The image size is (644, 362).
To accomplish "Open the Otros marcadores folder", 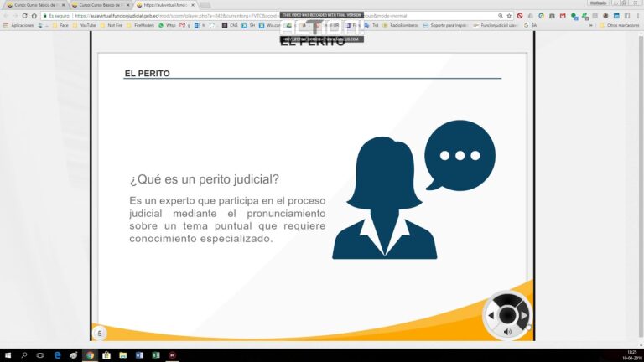I will pyautogui.click(x=620, y=25).
